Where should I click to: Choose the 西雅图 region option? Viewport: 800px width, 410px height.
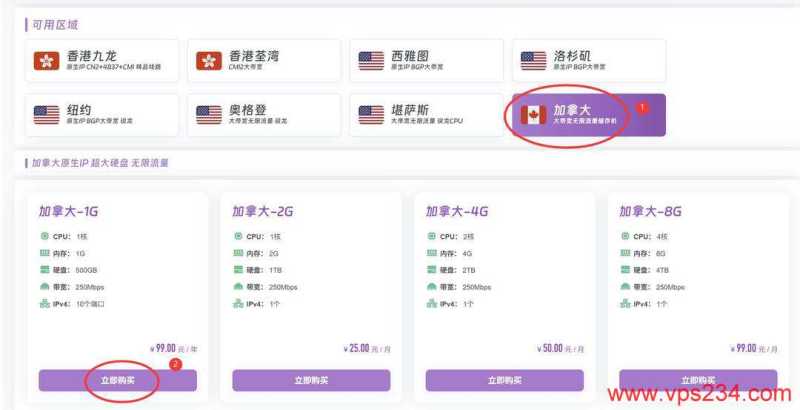[426, 61]
